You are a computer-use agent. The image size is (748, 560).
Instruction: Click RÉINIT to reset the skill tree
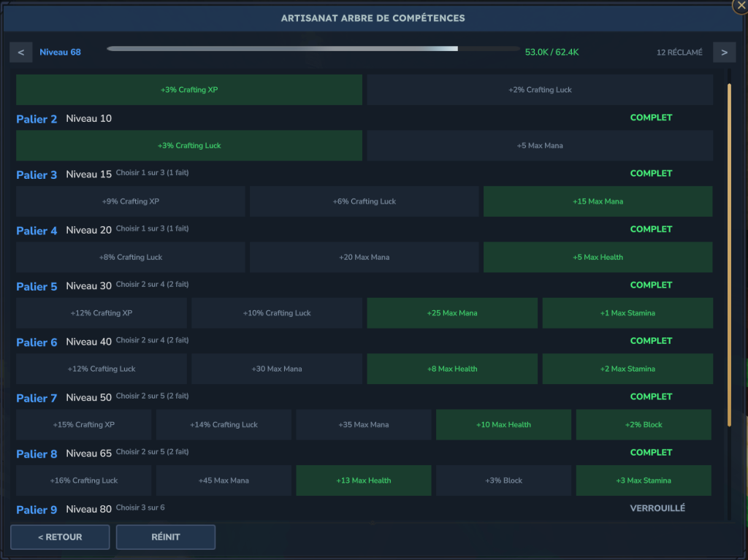(165, 537)
